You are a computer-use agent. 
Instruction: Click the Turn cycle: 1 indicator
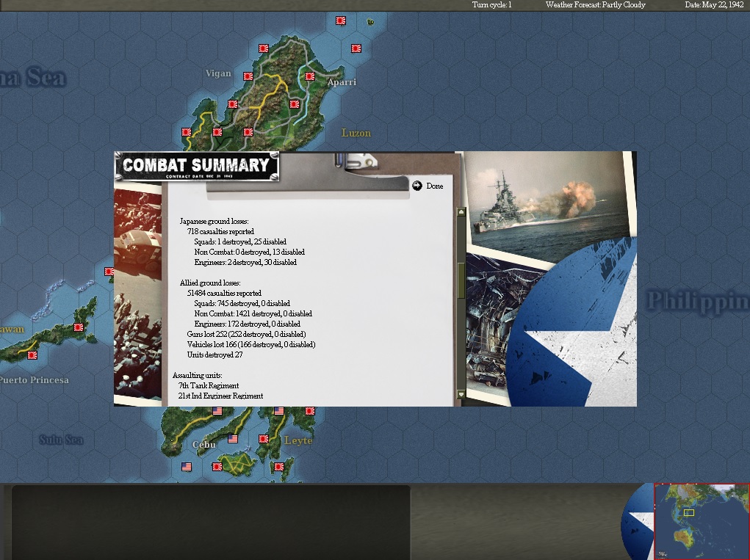coord(491,5)
